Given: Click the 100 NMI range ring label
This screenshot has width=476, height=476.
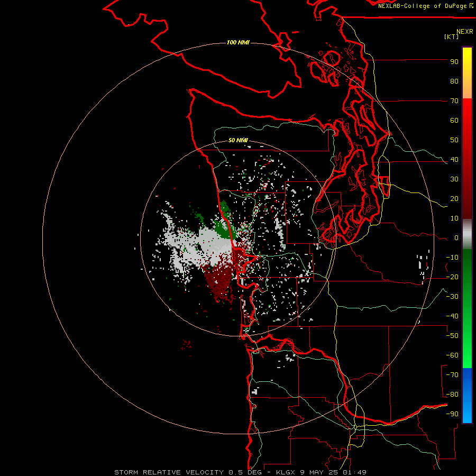Looking at the screenshot, I should tap(238, 42).
